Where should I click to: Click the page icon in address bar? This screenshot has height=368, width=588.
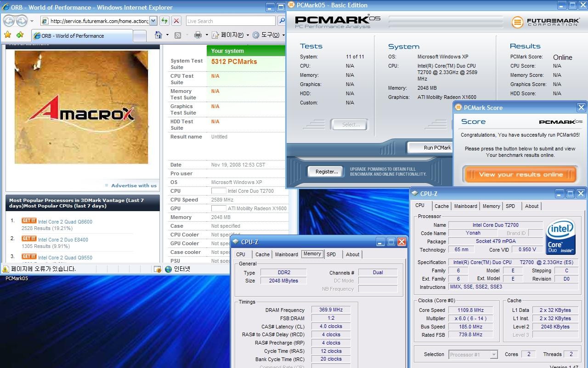[x=45, y=21]
